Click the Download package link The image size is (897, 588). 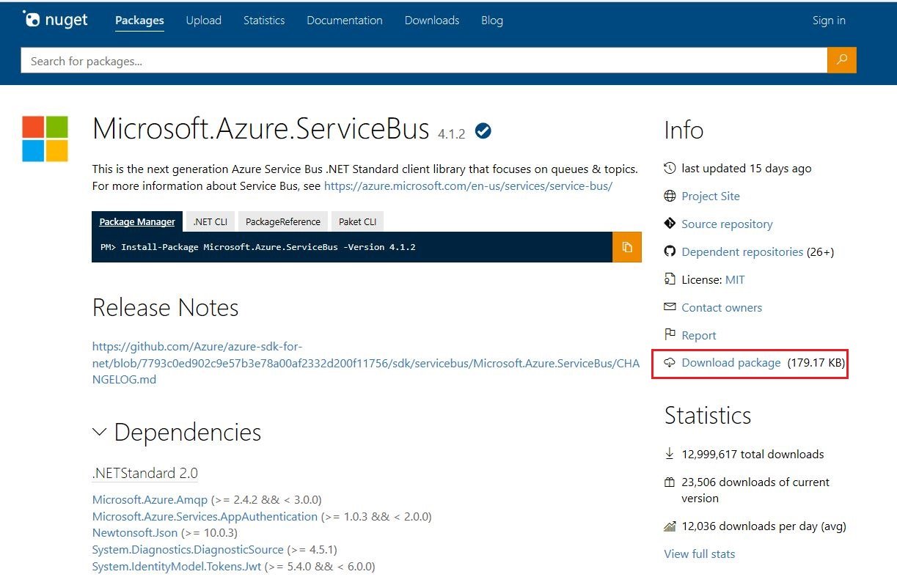(x=731, y=363)
